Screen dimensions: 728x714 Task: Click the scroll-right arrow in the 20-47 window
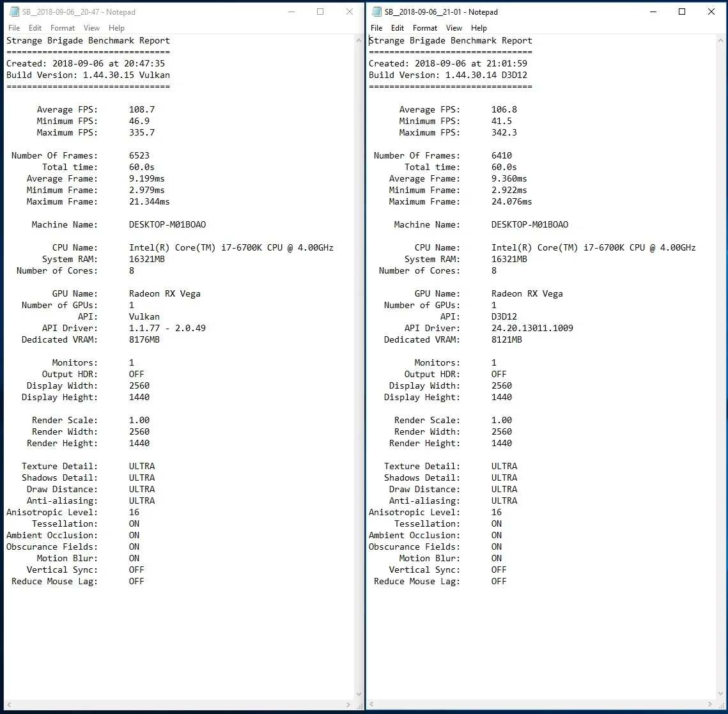coord(348,704)
